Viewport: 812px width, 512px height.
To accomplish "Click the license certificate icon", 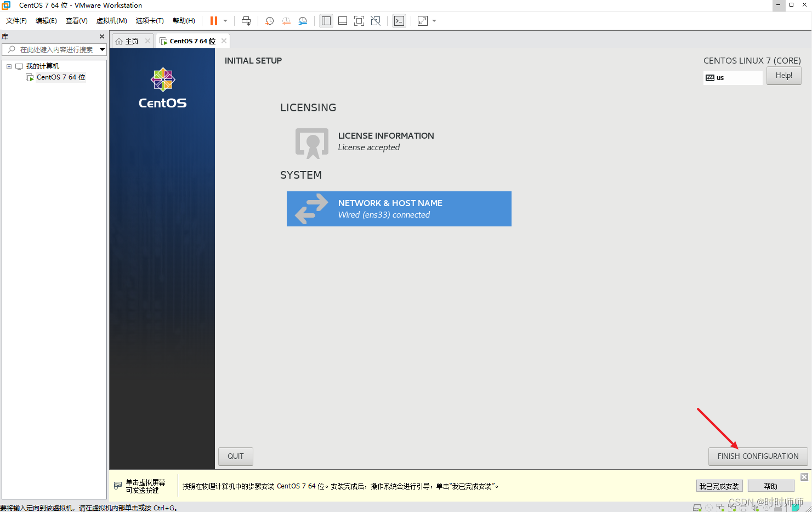I will (312, 143).
